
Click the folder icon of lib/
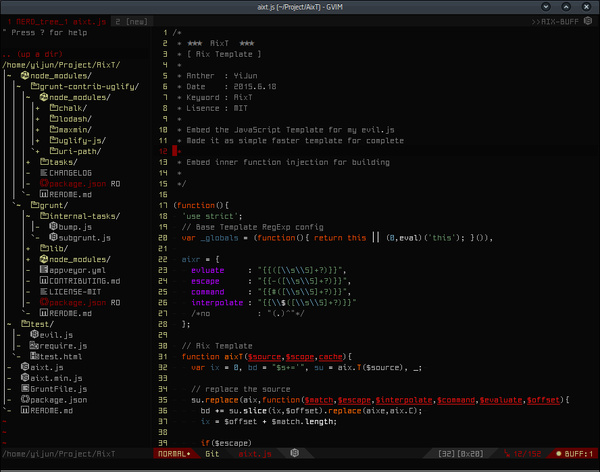(x=44, y=248)
